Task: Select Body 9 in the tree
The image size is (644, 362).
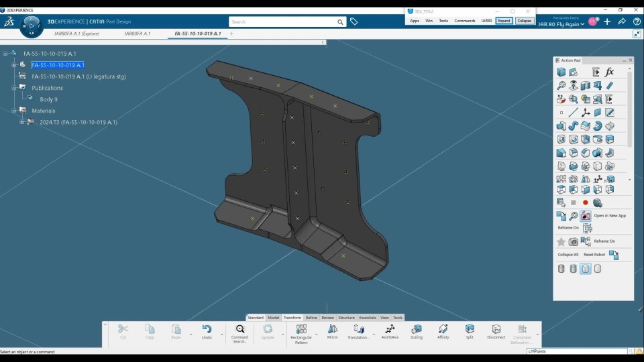Action: click(x=48, y=99)
